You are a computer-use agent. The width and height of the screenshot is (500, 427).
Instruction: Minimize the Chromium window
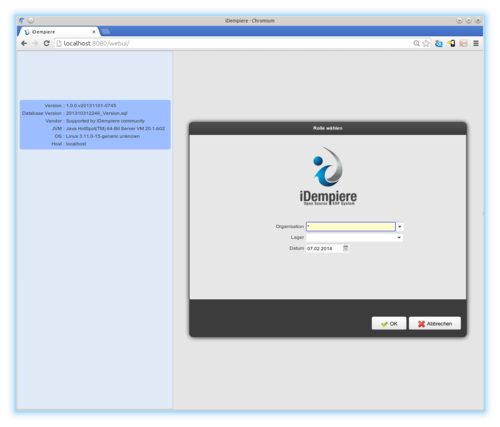click(459, 20)
